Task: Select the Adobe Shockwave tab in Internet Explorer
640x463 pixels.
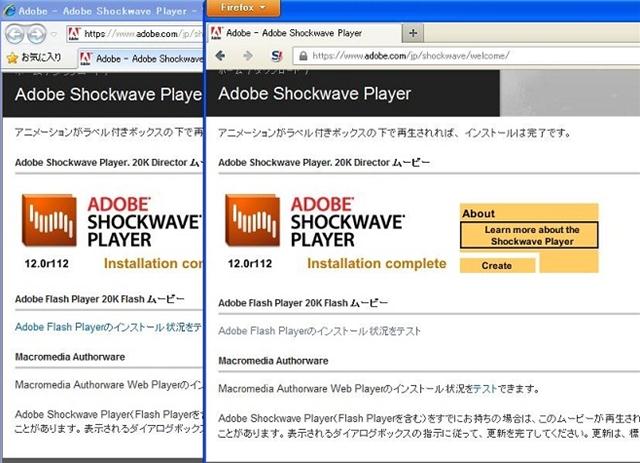Action: pyautogui.click(x=141, y=59)
